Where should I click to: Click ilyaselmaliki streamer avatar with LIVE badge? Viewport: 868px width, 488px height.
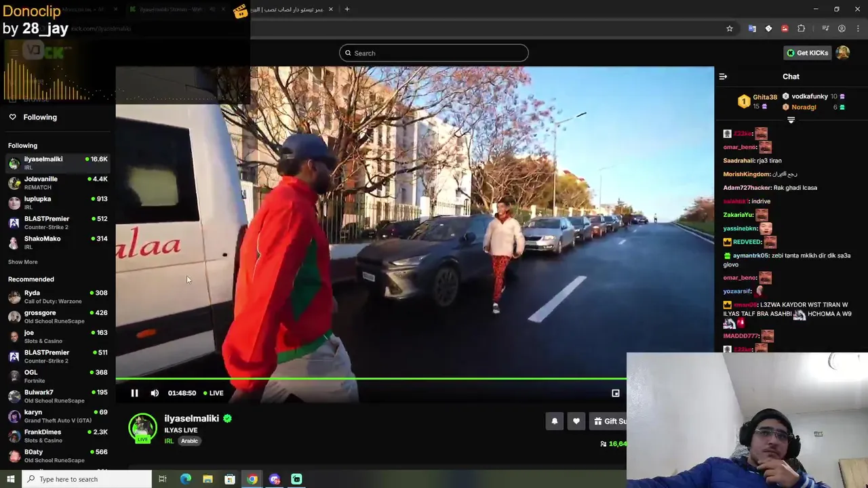(x=142, y=428)
